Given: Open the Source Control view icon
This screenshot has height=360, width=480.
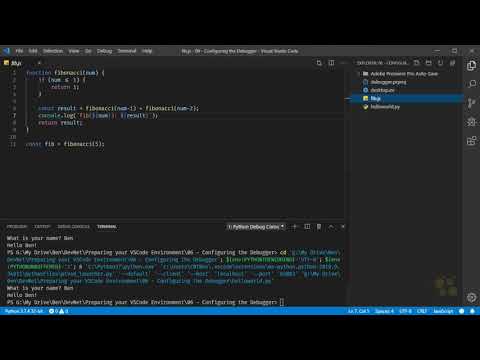Looking at the screenshot, I should [x=471, y=103].
